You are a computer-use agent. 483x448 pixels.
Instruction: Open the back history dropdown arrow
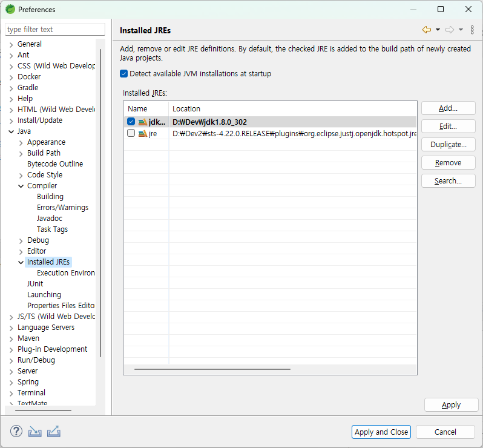[x=438, y=30]
